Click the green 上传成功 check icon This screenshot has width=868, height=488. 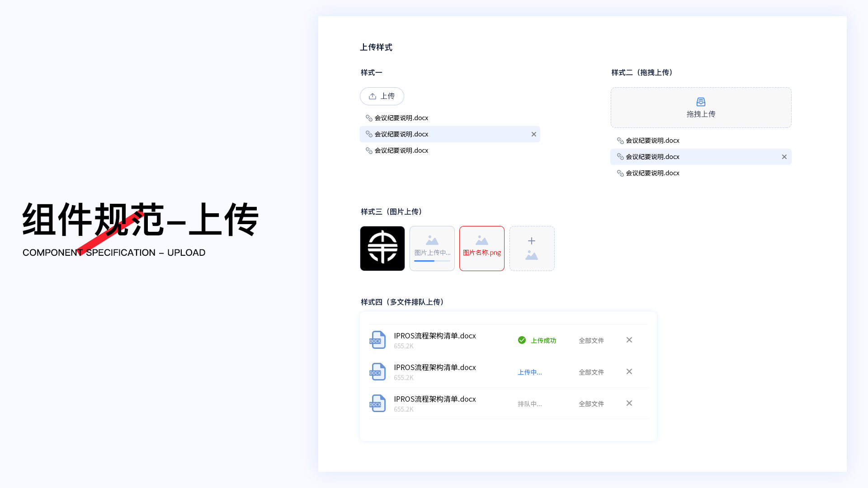click(521, 340)
